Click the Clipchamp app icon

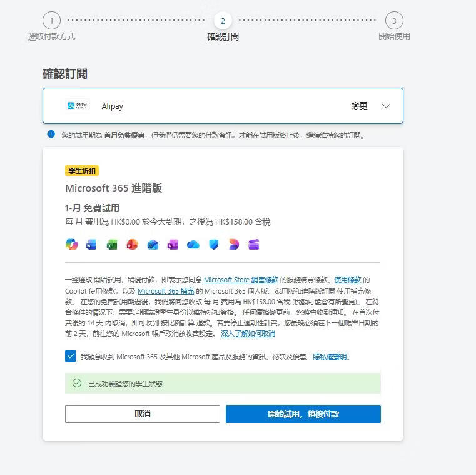(253, 245)
